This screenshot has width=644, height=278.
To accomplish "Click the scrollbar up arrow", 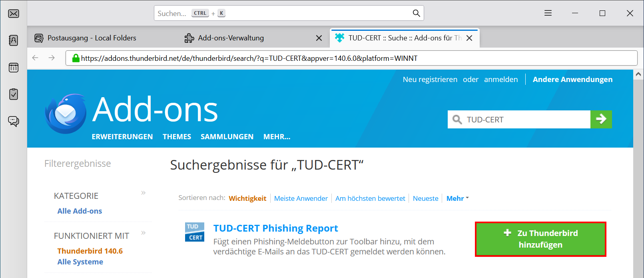I will 638,74.
